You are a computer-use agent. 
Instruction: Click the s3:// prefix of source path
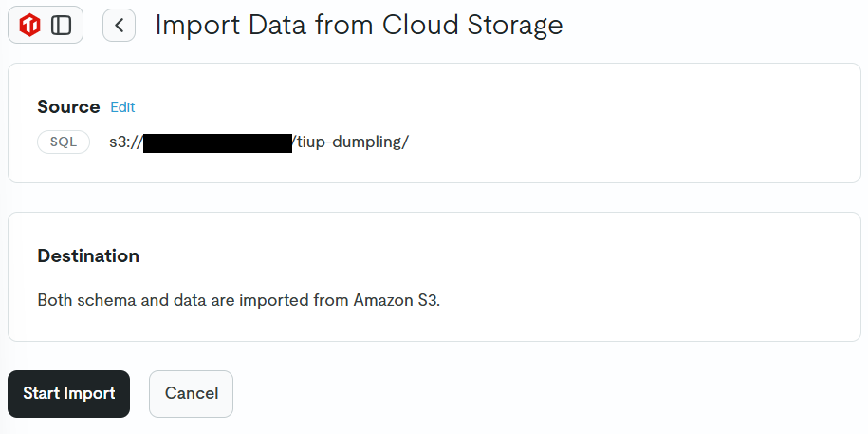(126, 142)
